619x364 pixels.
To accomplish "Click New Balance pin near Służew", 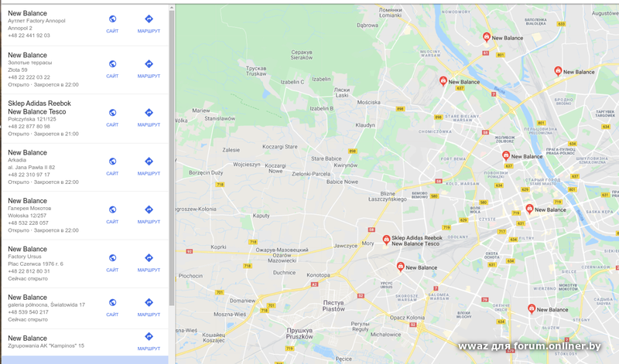I will 532,309.
